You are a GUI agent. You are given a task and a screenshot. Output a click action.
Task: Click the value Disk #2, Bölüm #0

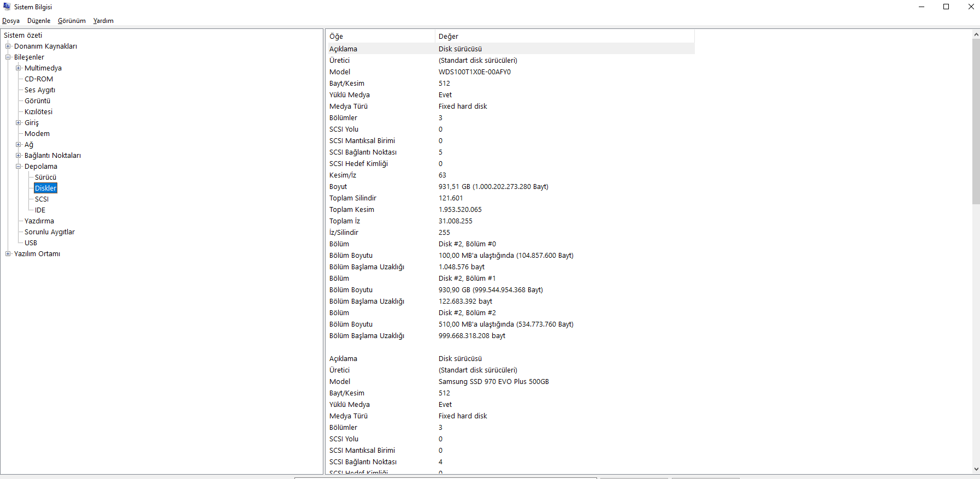pos(467,244)
